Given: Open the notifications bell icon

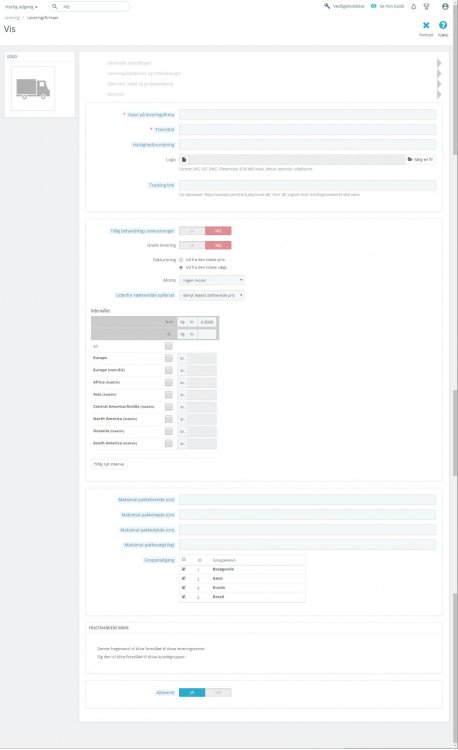Looking at the screenshot, I should point(414,7).
